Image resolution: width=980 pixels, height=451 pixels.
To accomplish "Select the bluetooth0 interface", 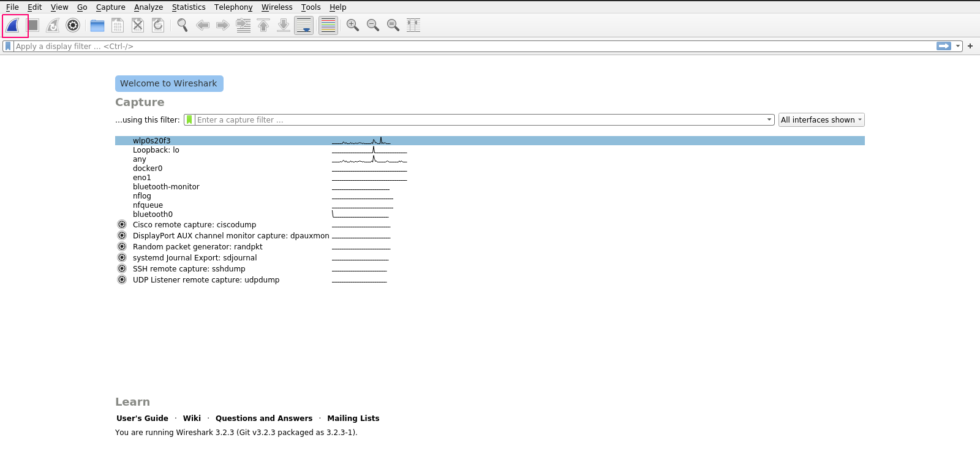I will [x=490, y=214].
